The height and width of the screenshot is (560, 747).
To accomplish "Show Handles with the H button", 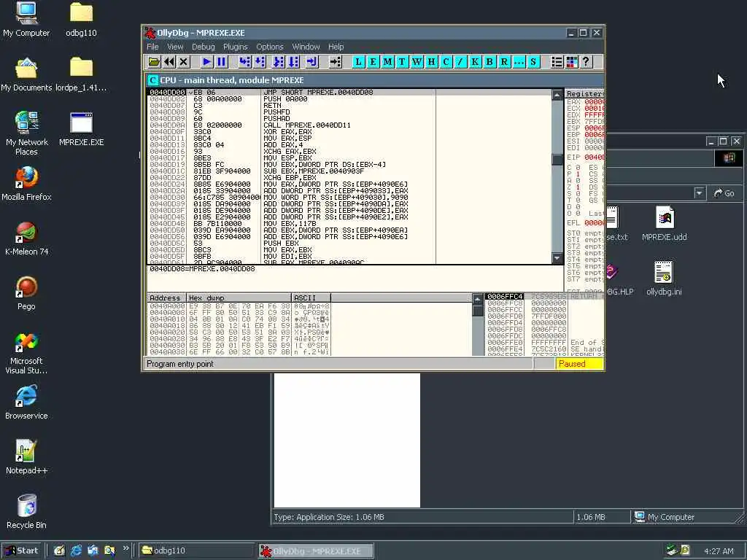I will click(432, 62).
